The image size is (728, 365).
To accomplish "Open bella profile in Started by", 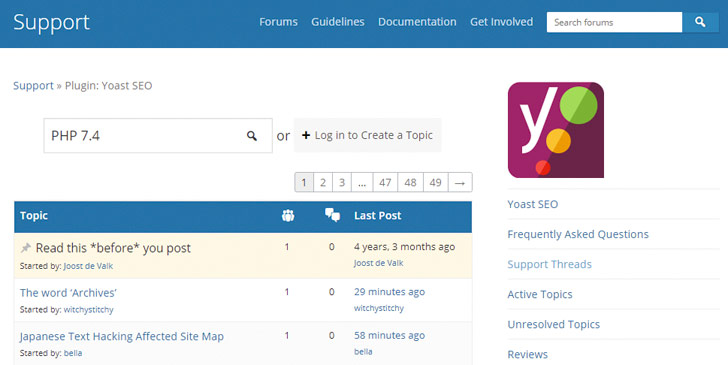I will (x=73, y=353).
